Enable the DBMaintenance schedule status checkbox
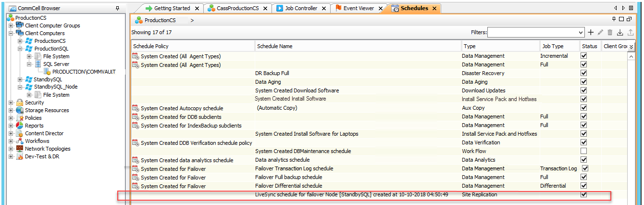 click(x=584, y=151)
